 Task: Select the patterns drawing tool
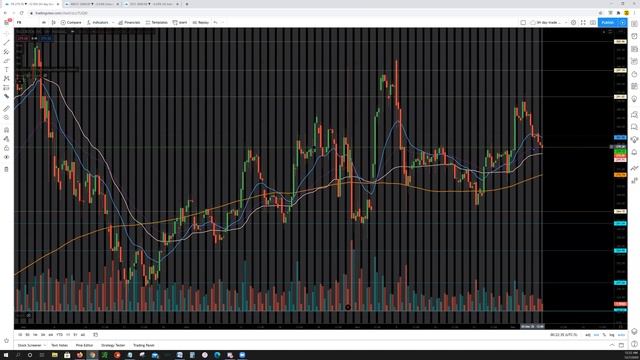(x=6, y=78)
